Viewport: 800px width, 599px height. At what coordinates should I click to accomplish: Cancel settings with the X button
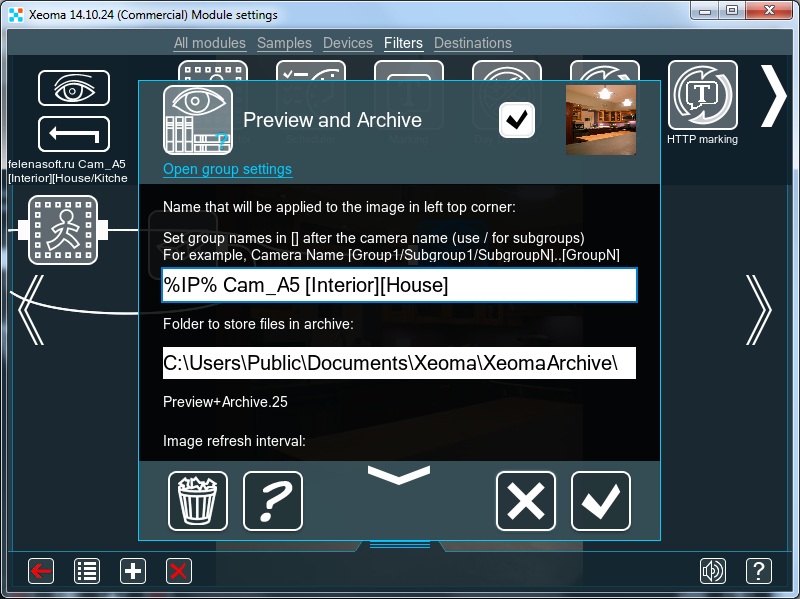tap(526, 501)
